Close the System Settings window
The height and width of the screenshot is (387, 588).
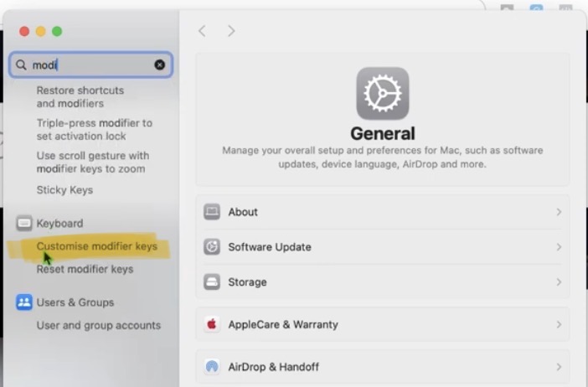tap(24, 31)
